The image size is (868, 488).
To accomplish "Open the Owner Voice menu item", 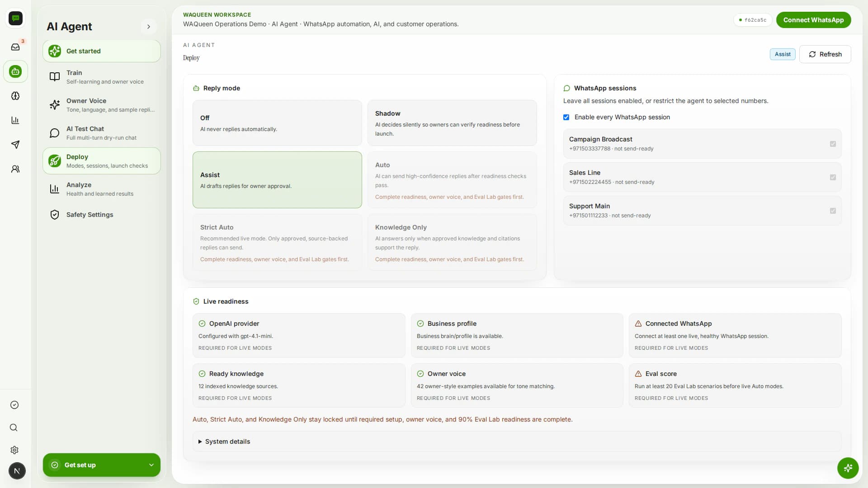I will pyautogui.click(x=102, y=105).
